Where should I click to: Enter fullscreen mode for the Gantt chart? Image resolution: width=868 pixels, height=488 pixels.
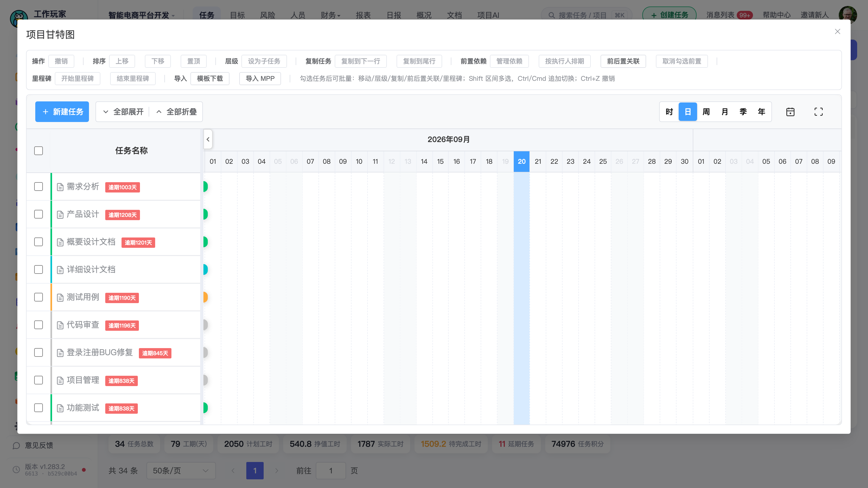(818, 112)
